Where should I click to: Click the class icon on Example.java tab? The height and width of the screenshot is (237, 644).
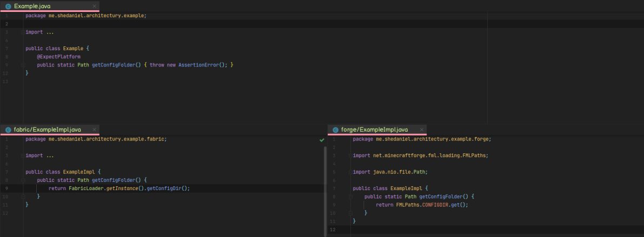8,6
